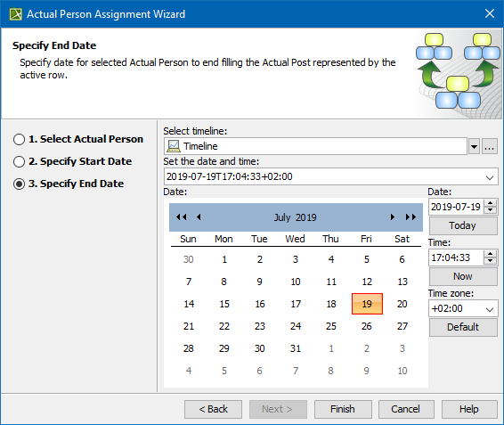The image size is (504, 425).
Task: Pick July 21 in the calendar
Action: 189,326
